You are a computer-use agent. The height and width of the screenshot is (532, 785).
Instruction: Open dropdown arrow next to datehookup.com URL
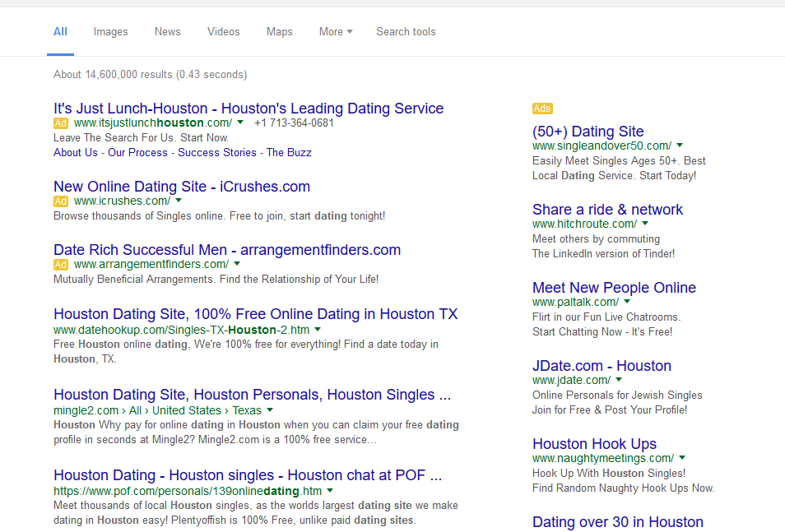(x=318, y=330)
